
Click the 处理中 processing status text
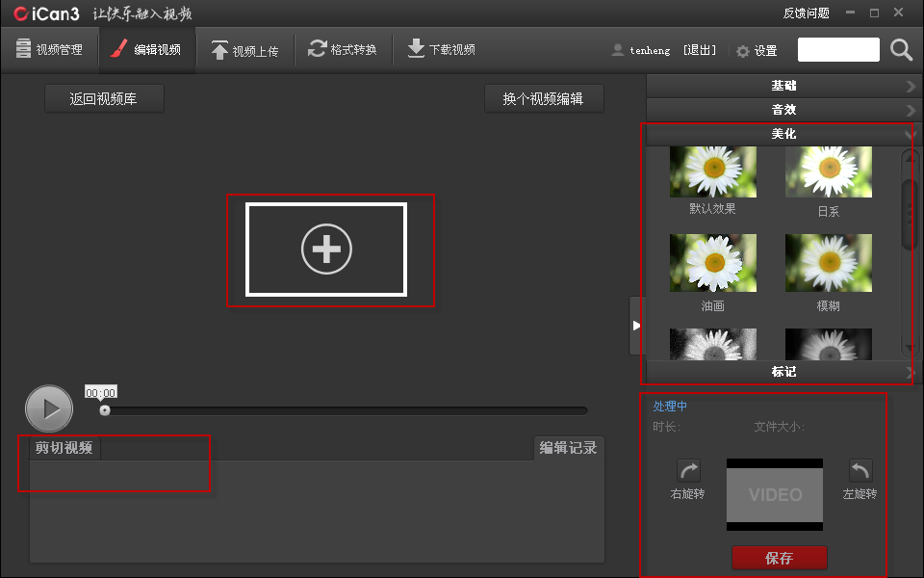pyautogui.click(x=670, y=407)
